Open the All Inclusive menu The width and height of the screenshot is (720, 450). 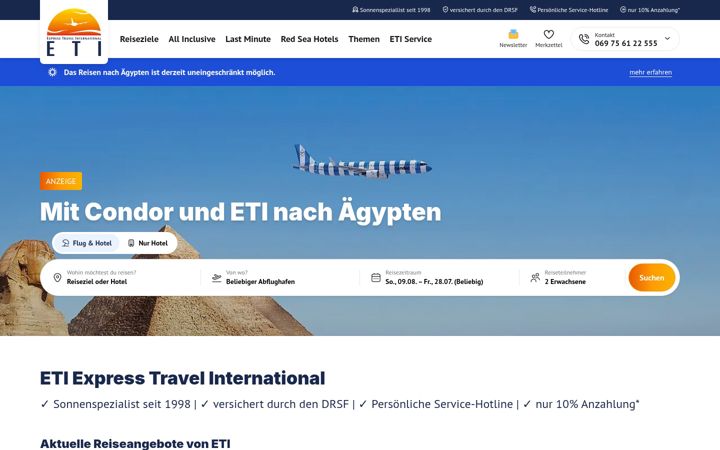coord(192,39)
